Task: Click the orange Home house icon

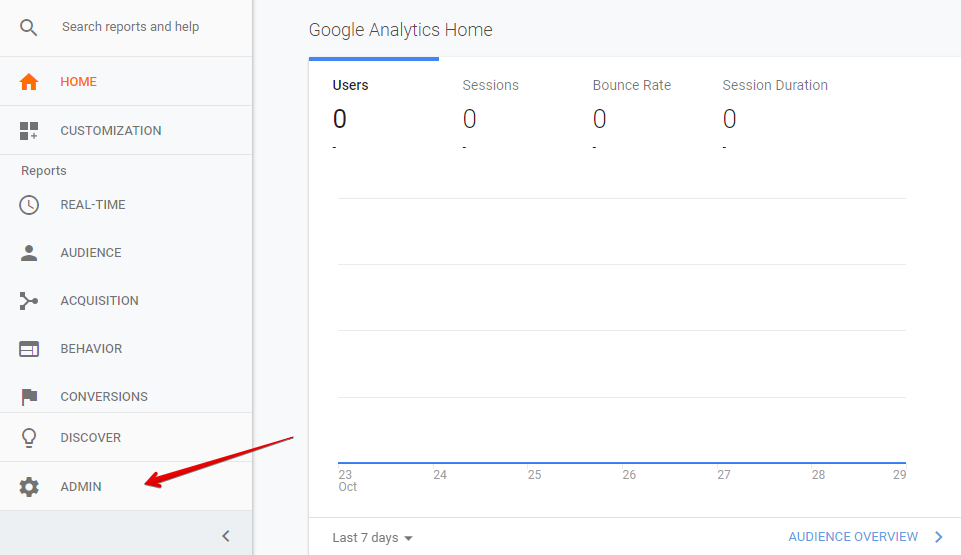Action: [x=29, y=82]
